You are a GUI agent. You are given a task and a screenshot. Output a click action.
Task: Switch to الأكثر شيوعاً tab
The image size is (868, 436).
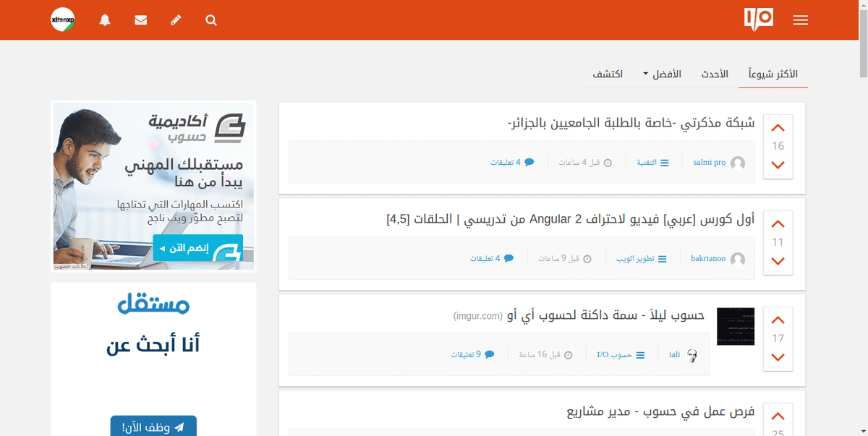click(x=773, y=74)
